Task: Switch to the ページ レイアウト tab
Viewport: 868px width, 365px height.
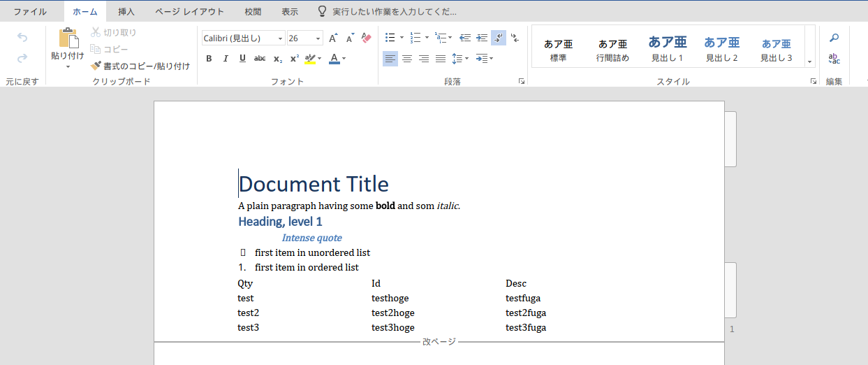Action: point(190,12)
